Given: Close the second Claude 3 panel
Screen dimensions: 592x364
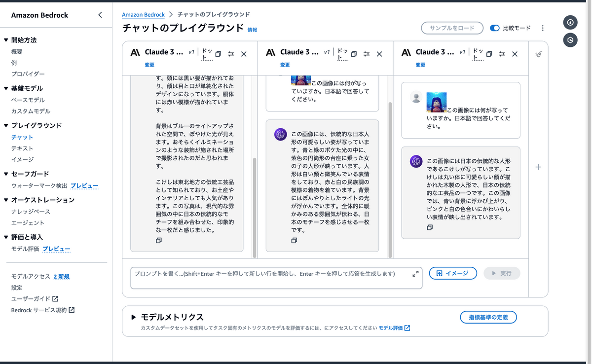Looking at the screenshot, I should (x=379, y=54).
